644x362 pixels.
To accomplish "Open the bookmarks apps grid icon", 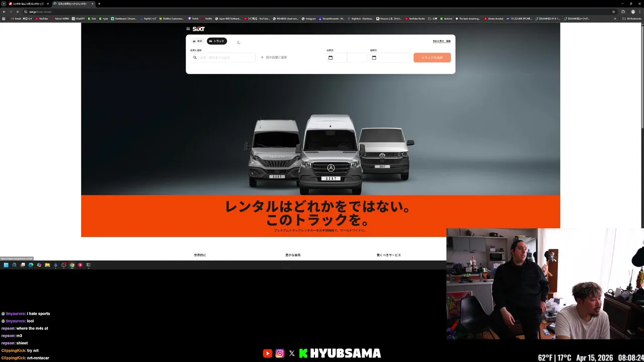I will tap(4, 19).
